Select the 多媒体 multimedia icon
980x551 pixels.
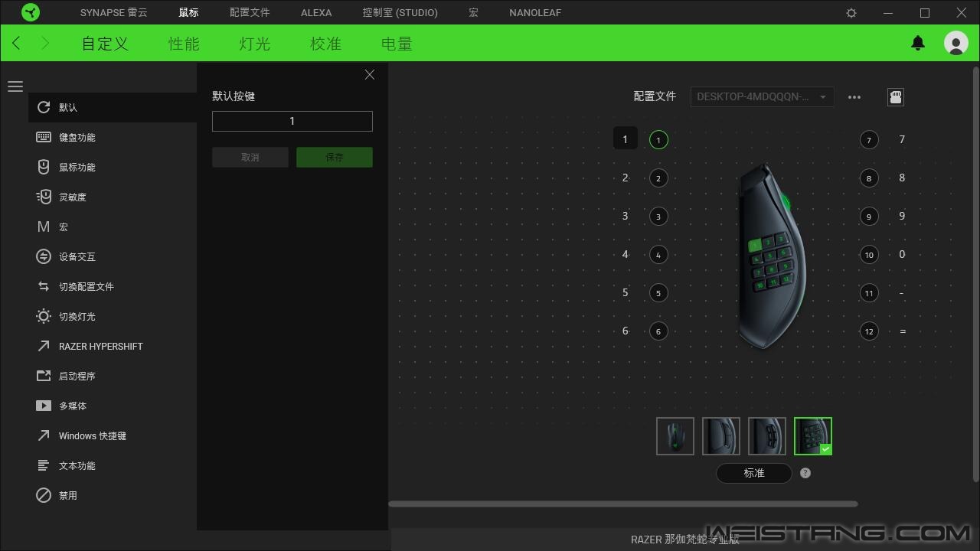(44, 406)
